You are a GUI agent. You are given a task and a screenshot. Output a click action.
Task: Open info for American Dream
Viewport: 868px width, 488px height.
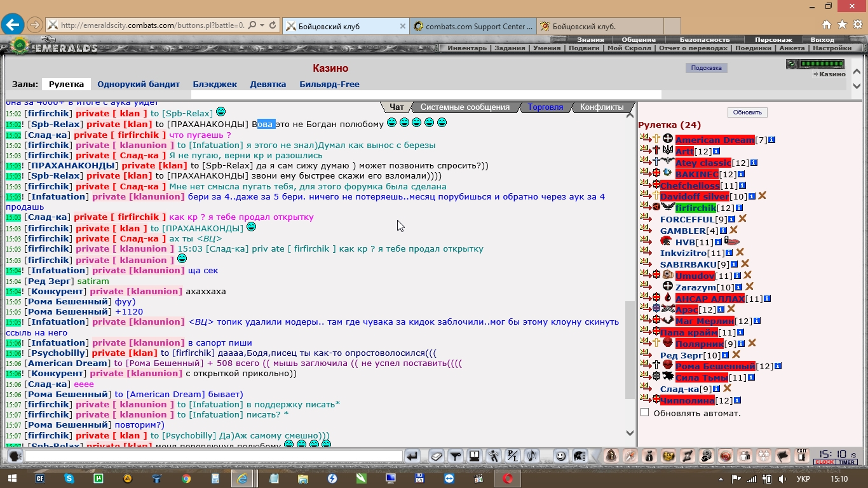tap(771, 140)
